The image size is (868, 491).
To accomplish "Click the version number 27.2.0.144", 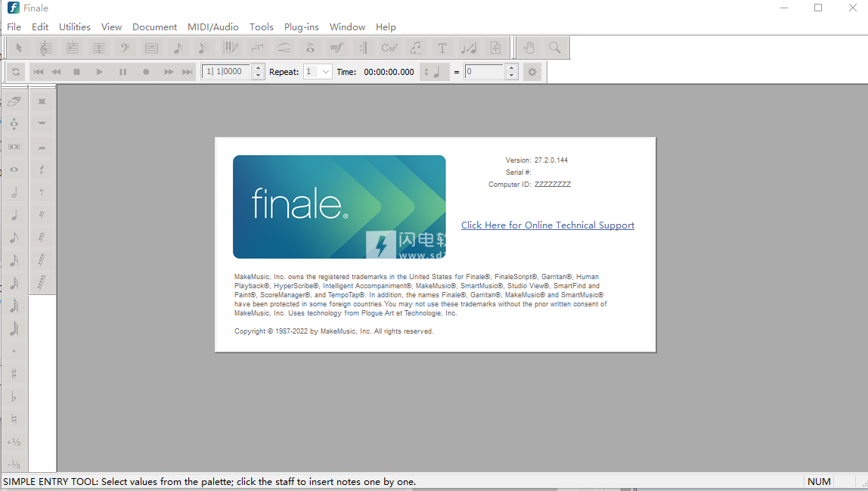I will (x=550, y=160).
